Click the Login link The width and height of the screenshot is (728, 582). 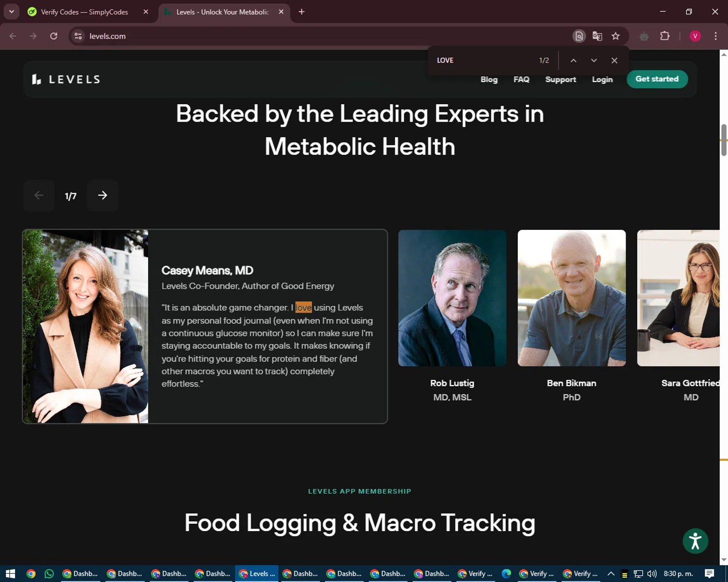tap(602, 80)
